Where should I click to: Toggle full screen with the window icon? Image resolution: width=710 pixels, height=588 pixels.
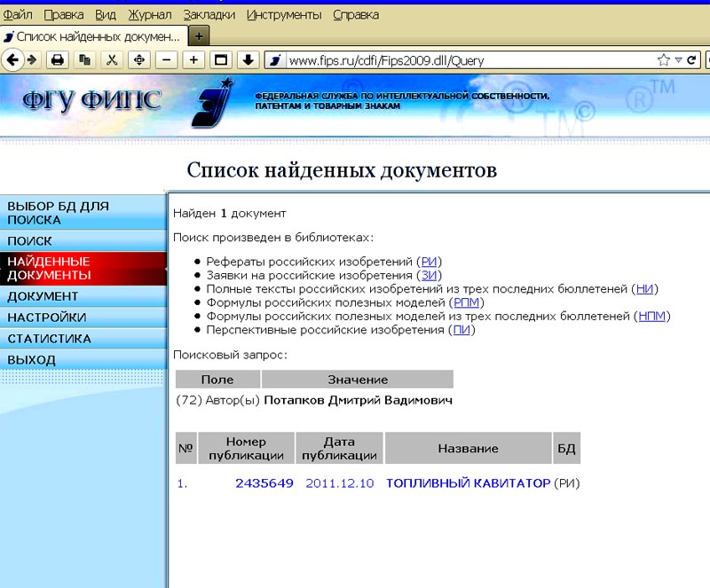pos(221,59)
